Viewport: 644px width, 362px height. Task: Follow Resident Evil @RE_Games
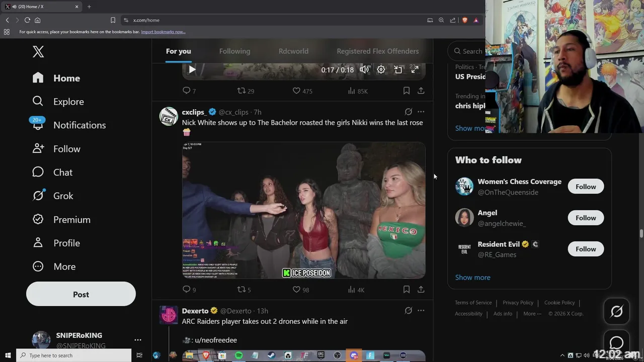click(586, 249)
